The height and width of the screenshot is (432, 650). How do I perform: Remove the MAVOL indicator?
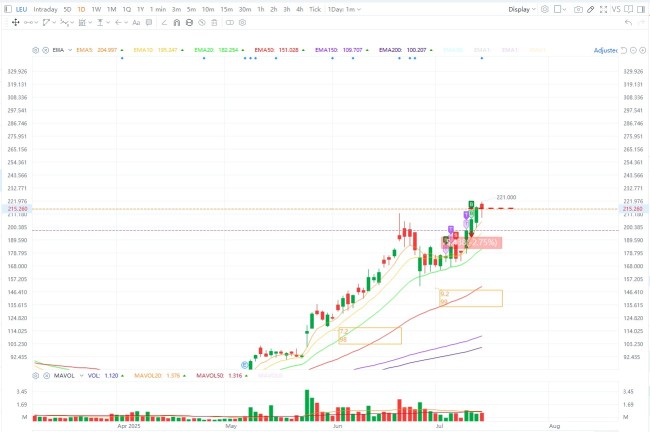(x=46, y=376)
